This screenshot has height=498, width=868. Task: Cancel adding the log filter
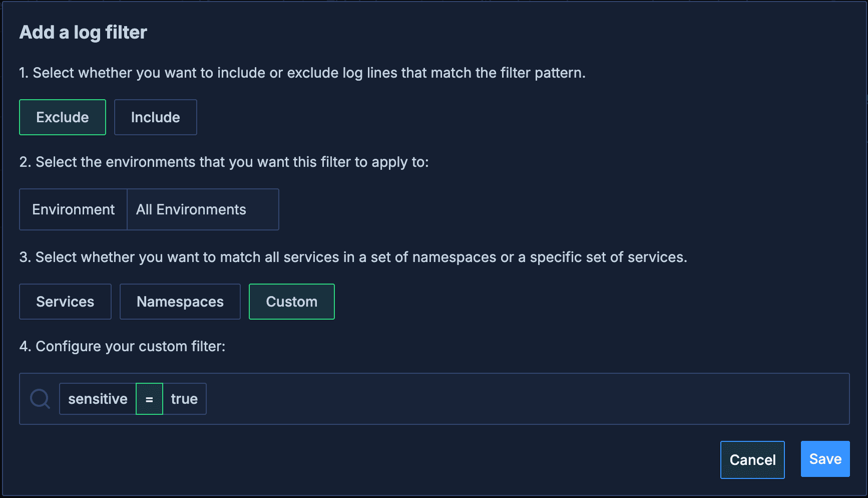tap(752, 460)
